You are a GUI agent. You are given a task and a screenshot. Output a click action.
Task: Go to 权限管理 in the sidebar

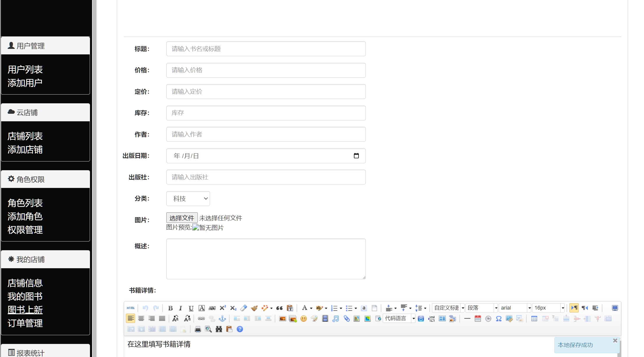tap(25, 230)
